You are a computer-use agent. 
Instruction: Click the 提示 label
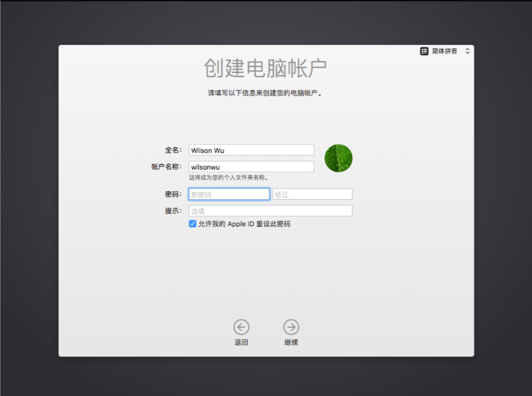click(x=173, y=211)
